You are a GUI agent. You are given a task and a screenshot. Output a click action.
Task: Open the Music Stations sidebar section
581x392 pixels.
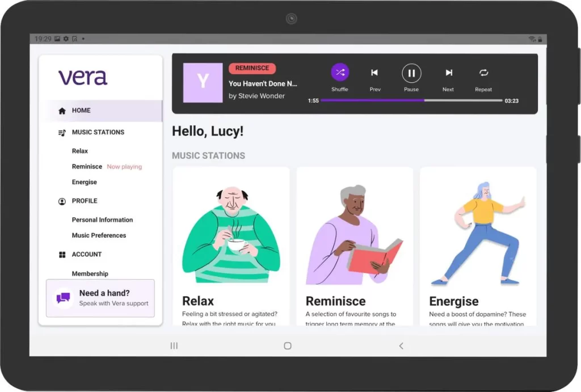click(98, 132)
